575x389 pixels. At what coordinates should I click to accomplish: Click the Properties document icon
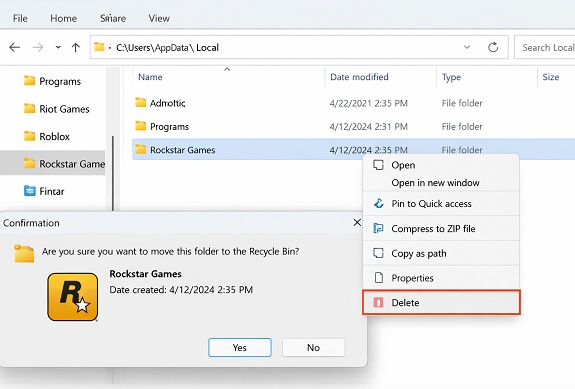[x=378, y=278]
